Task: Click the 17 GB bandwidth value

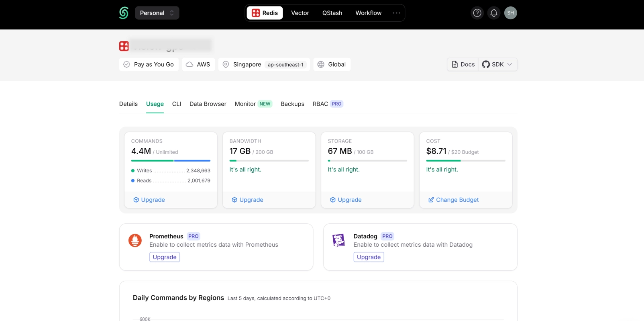Action: 240,151
